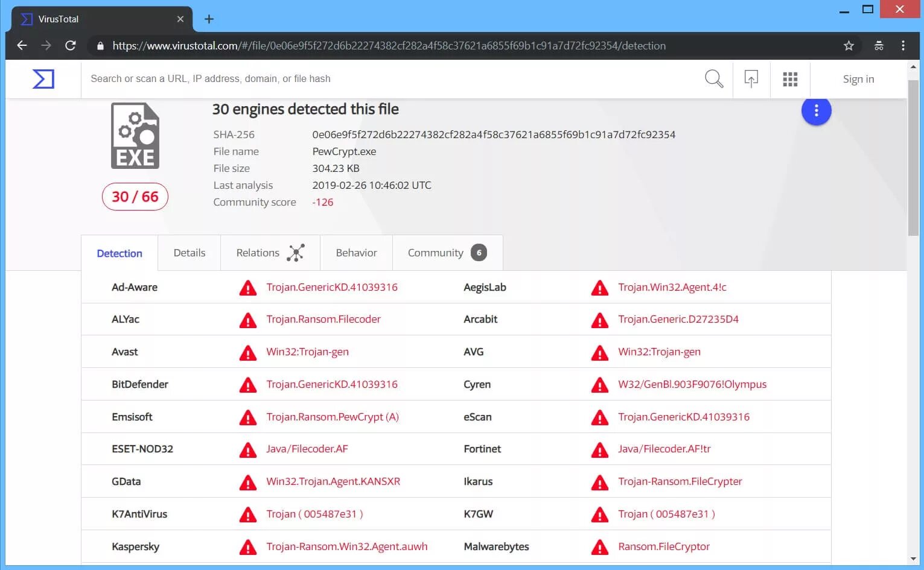Click the EXE file type icon
This screenshot has width=924, height=570.
coord(135,136)
